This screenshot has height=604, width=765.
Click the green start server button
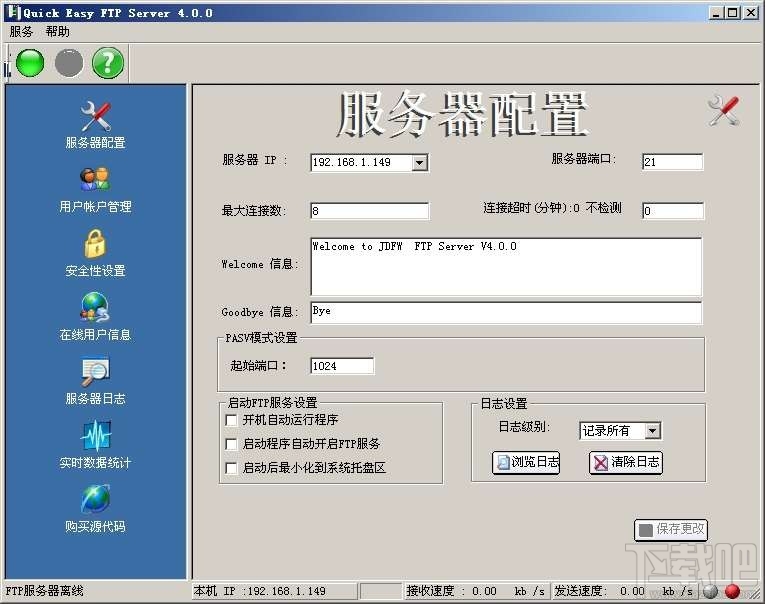pos(30,63)
